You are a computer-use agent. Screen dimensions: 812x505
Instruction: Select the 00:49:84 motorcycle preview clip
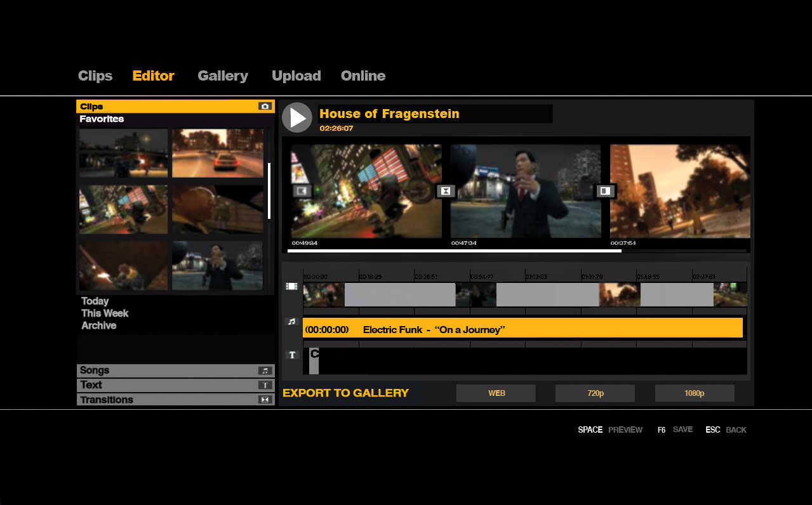[366, 191]
